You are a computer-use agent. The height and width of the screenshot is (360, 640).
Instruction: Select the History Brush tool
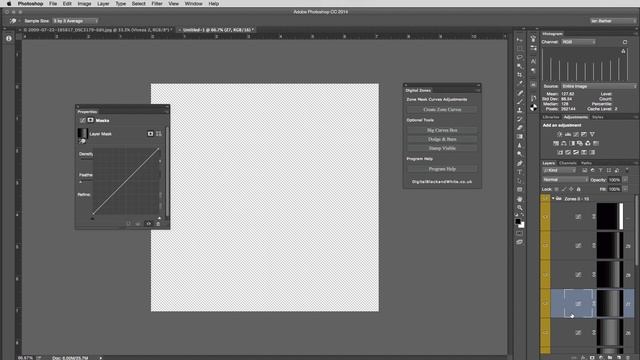click(520, 119)
